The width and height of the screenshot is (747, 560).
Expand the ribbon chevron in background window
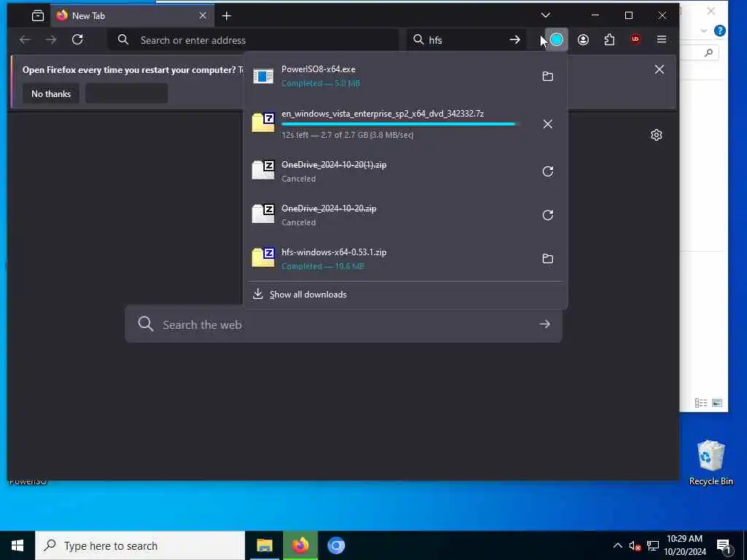(x=704, y=31)
